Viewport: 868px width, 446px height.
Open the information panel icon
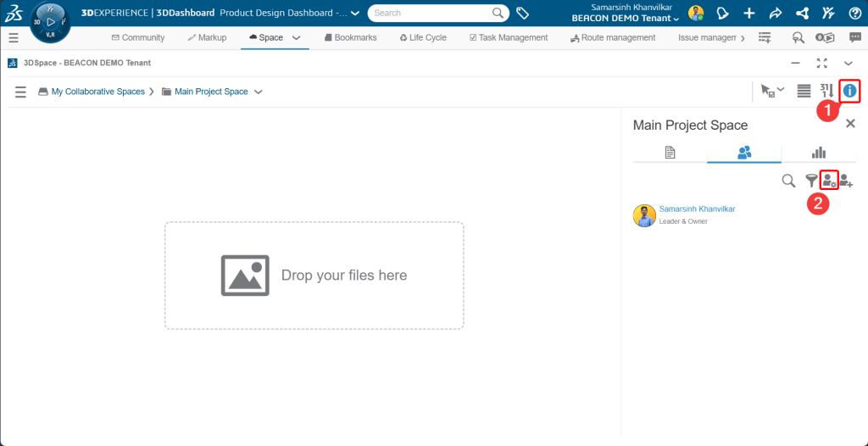pyautogui.click(x=849, y=91)
